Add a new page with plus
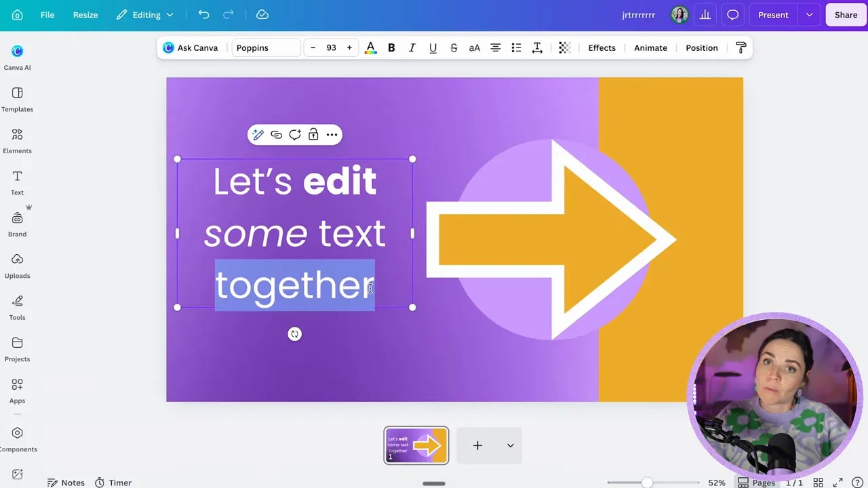 (x=477, y=445)
